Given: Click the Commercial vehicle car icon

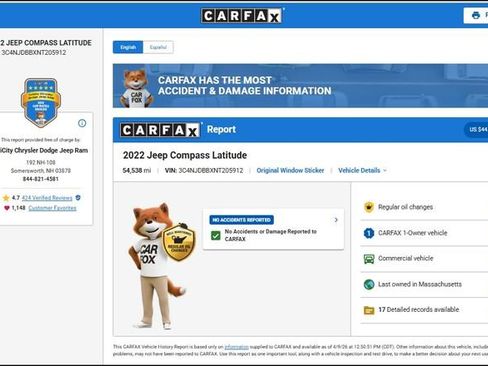Looking at the screenshot, I should pos(369,259).
